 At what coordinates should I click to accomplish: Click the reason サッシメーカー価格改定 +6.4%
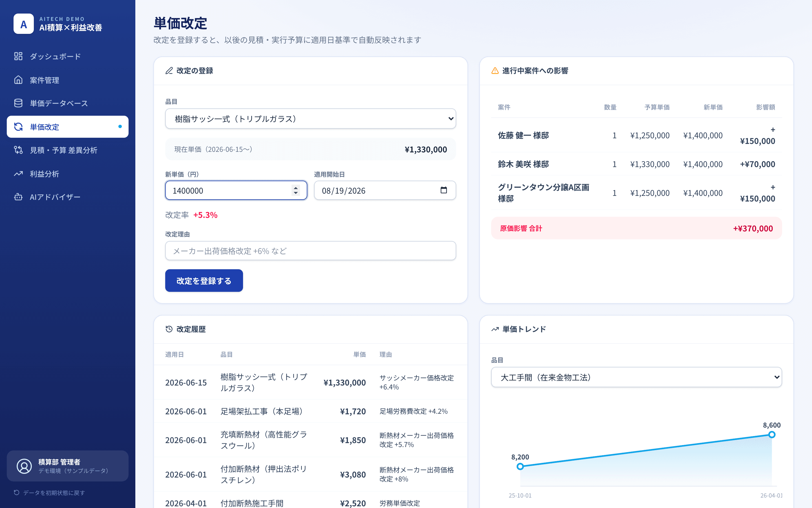pos(416,382)
